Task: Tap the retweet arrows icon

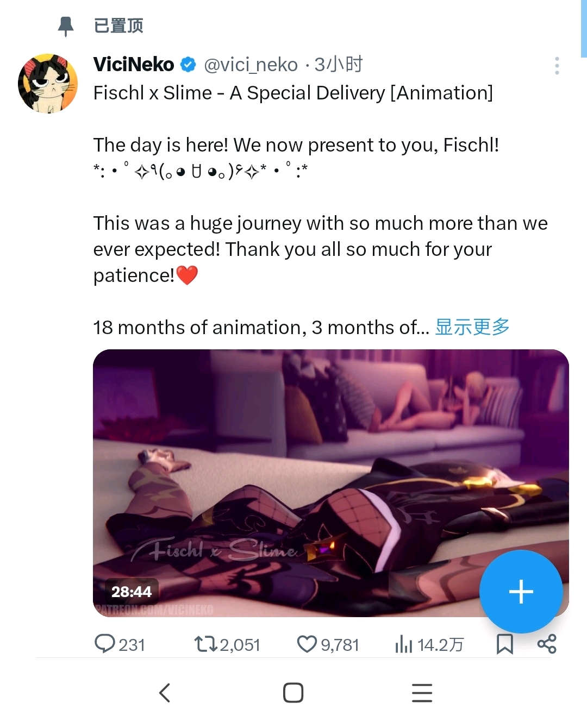Action: [205, 644]
